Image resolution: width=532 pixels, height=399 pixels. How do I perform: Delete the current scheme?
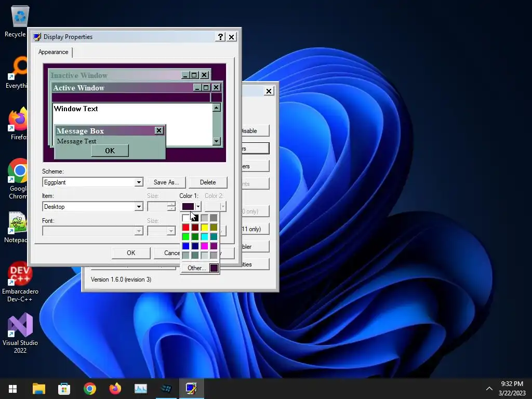(208, 182)
